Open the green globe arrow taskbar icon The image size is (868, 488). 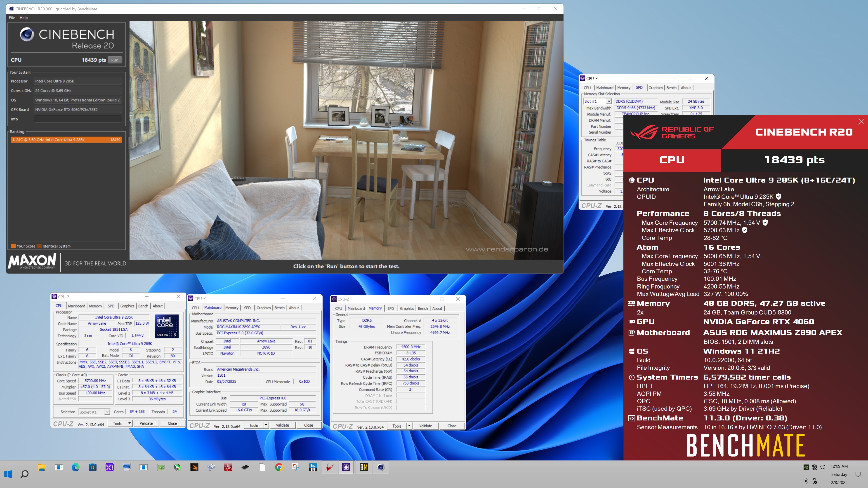178,467
